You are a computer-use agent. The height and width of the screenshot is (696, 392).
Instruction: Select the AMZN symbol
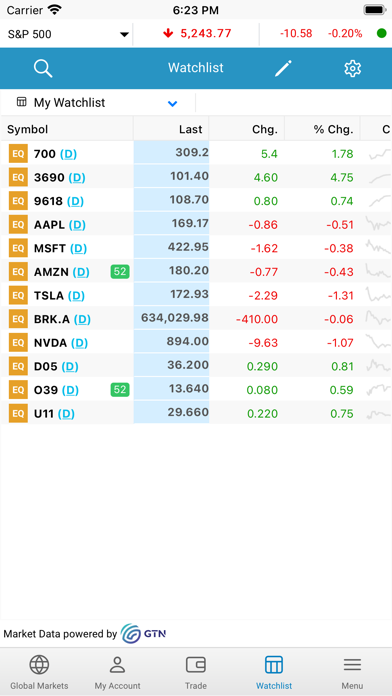tap(51, 272)
